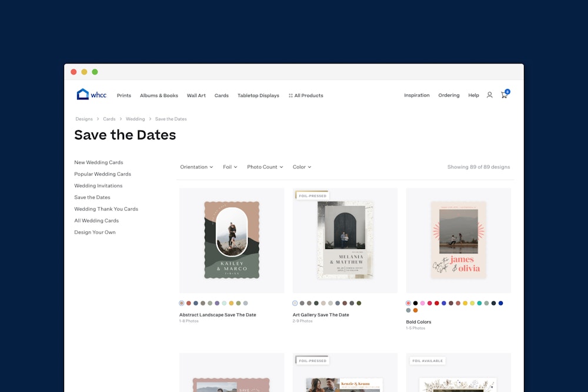Go to the Inspiration page
This screenshot has width=588, height=392.
click(x=417, y=95)
